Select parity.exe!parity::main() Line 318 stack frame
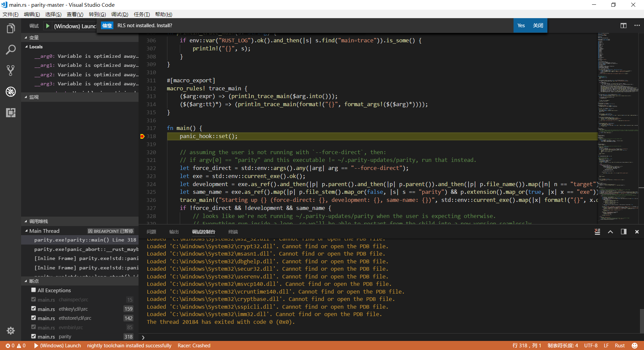This screenshot has height=350, width=644. click(80, 240)
